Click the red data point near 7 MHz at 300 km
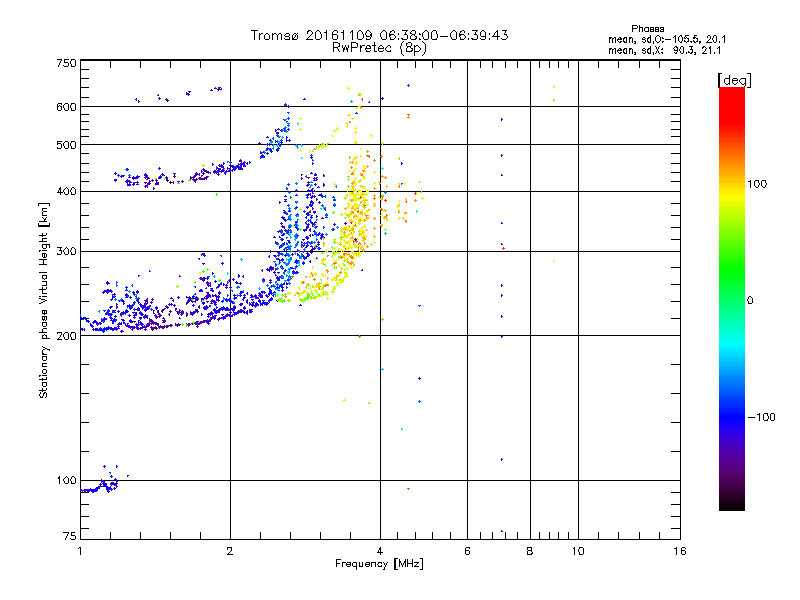 (504, 248)
